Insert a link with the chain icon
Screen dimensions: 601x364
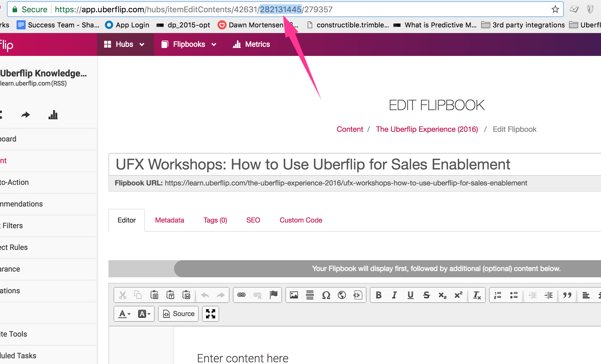[x=241, y=295]
